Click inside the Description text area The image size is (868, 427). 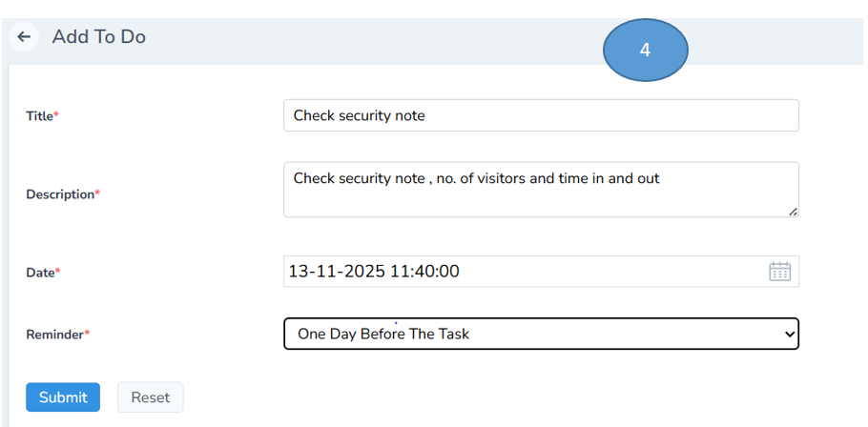click(x=540, y=195)
